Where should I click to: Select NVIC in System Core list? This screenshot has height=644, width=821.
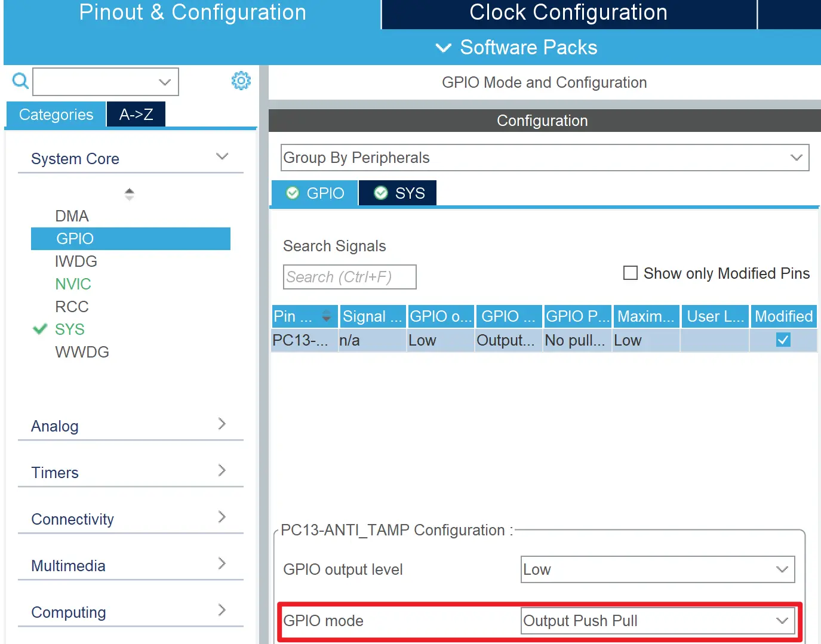tap(73, 284)
